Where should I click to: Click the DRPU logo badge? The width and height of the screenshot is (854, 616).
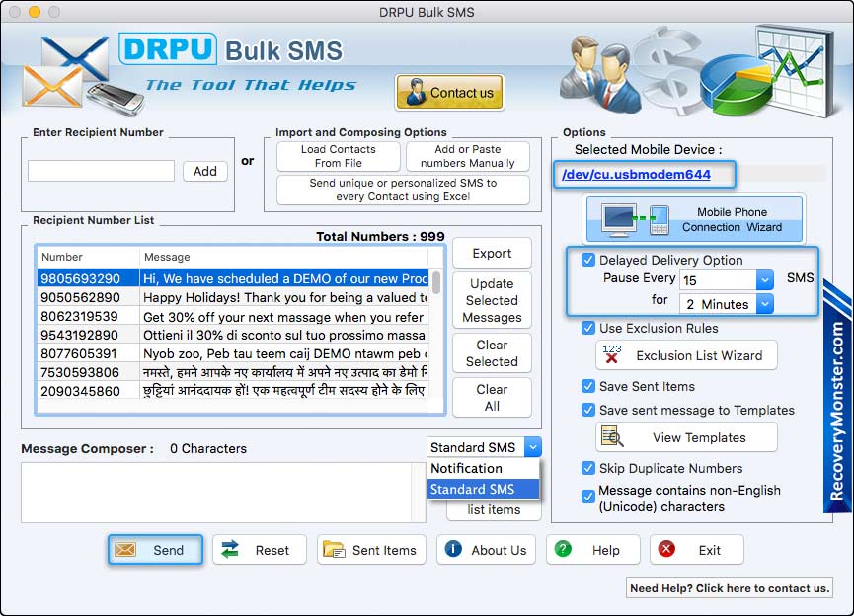(x=168, y=49)
